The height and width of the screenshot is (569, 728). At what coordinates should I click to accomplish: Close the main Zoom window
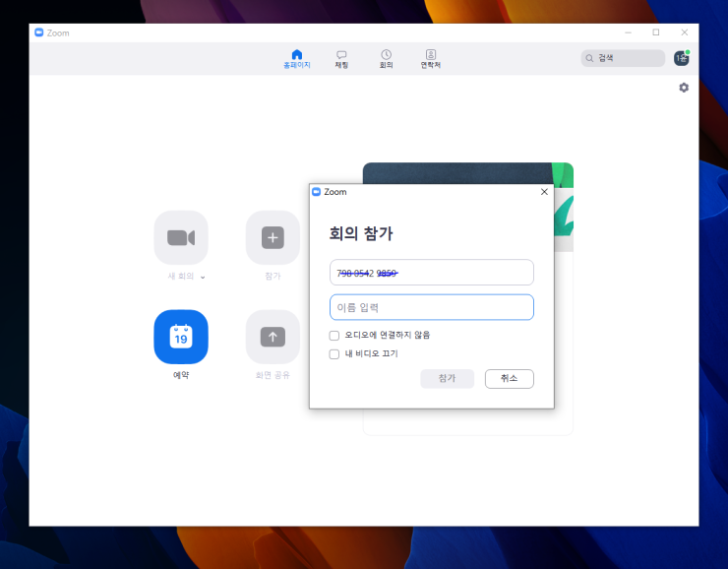pos(685,32)
